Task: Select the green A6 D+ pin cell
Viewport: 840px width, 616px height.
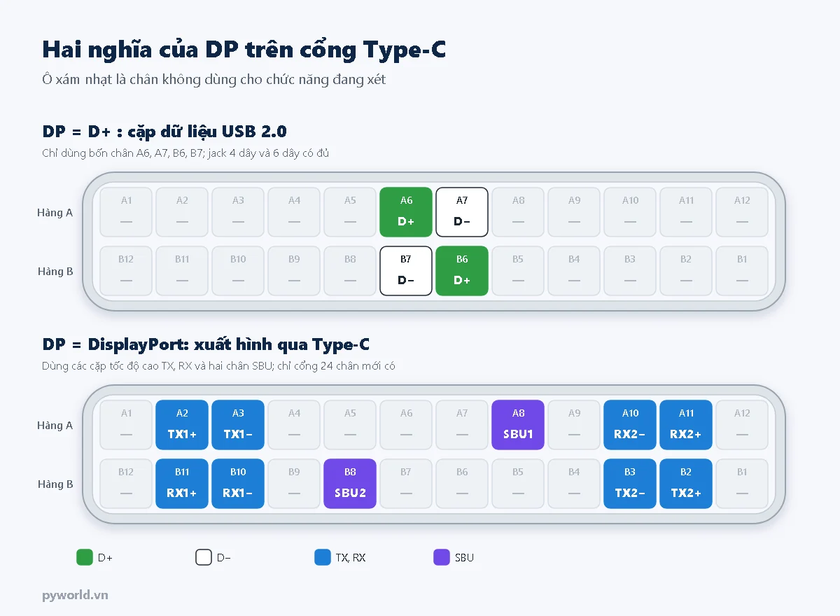Action: click(x=406, y=212)
